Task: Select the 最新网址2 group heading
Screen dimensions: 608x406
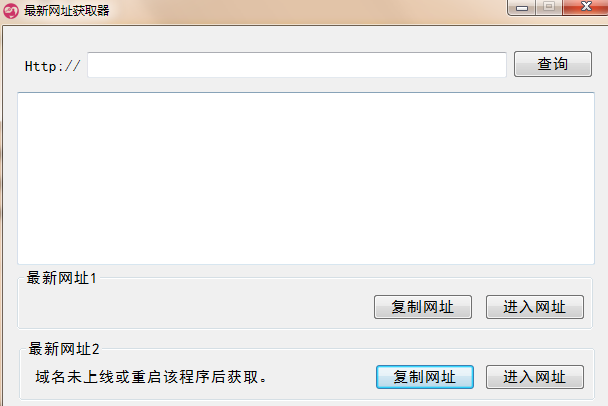Action: pos(64,349)
